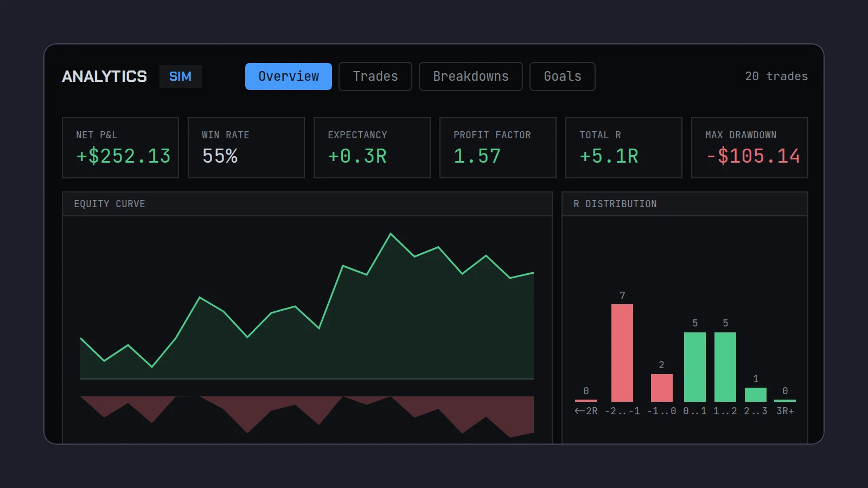This screenshot has width=868, height=488.
Task: Select the Win Rate 55% card
Action: [x=246, y=148]
